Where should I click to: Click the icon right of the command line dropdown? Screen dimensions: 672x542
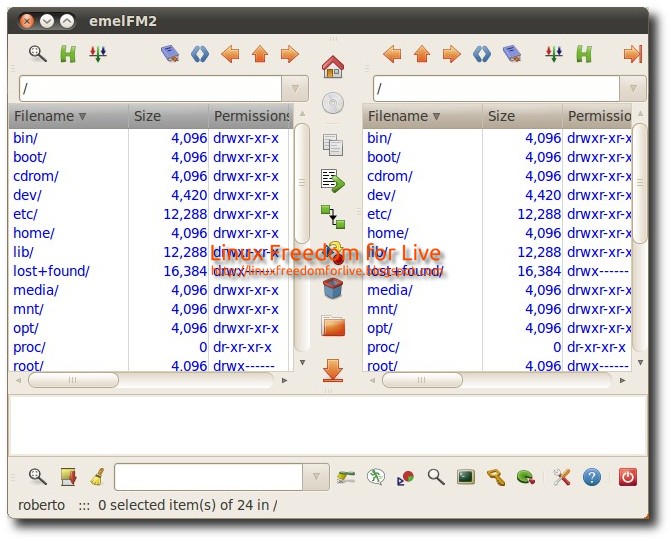pos(346,476)
